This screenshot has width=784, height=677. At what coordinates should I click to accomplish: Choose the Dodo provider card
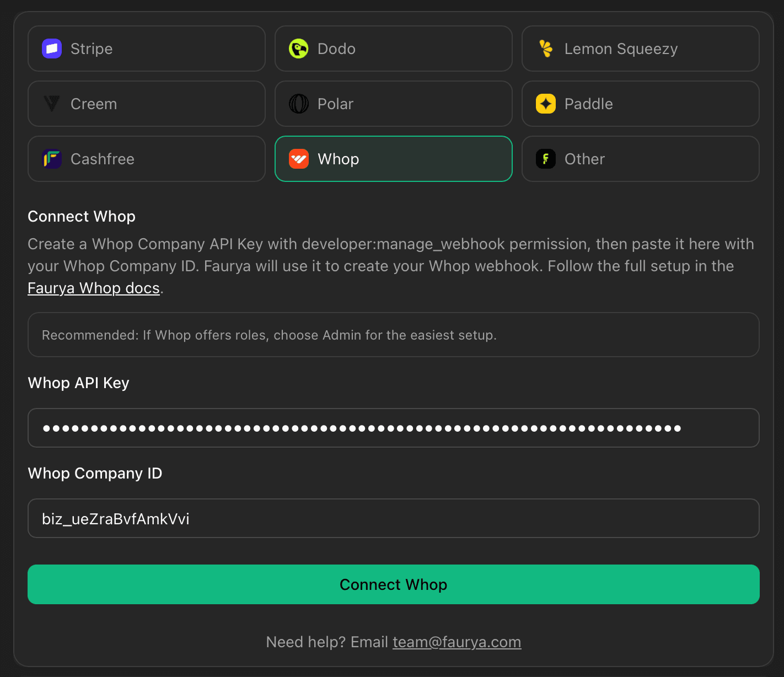point(394,49)
